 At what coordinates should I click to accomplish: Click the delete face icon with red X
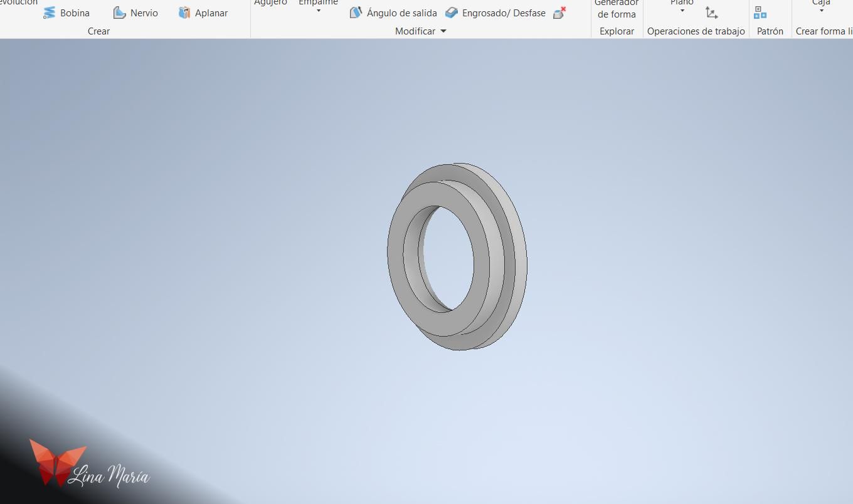click(x=559, y=13)
